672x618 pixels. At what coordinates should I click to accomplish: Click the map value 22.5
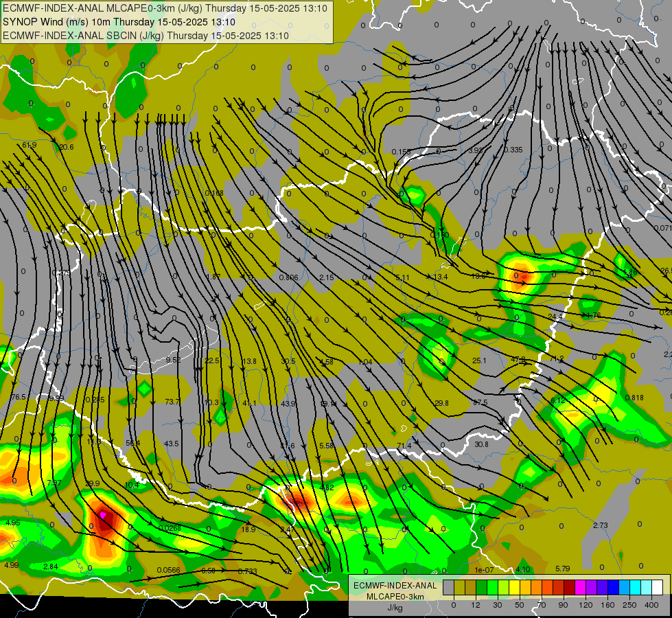click(x=212, y=360)
